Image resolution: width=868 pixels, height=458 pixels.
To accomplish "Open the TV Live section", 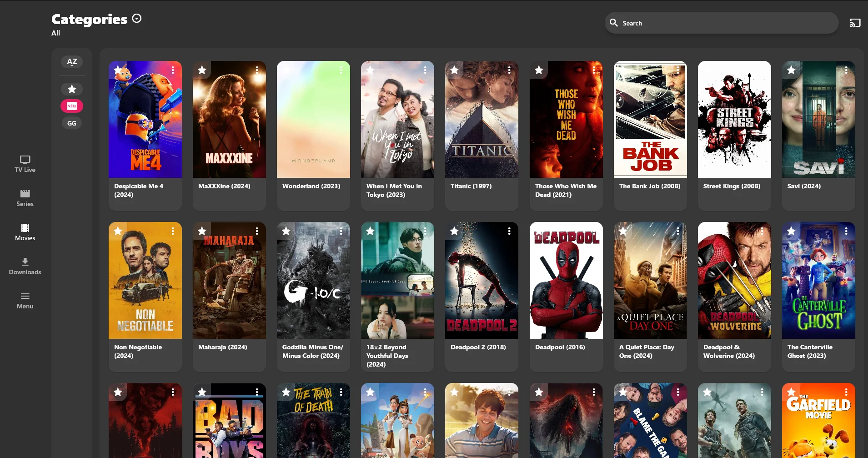I will (x=25, y=164).
